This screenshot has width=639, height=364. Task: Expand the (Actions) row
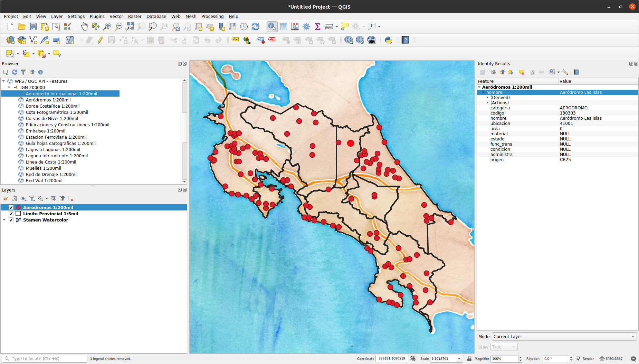[x=487, y=103]
